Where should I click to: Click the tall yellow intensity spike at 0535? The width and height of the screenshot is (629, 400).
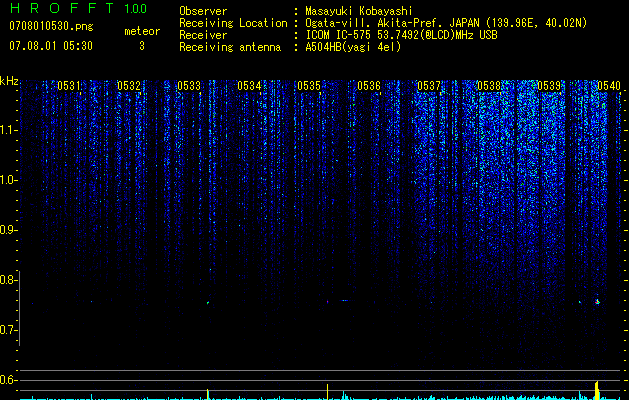(327, 392)
